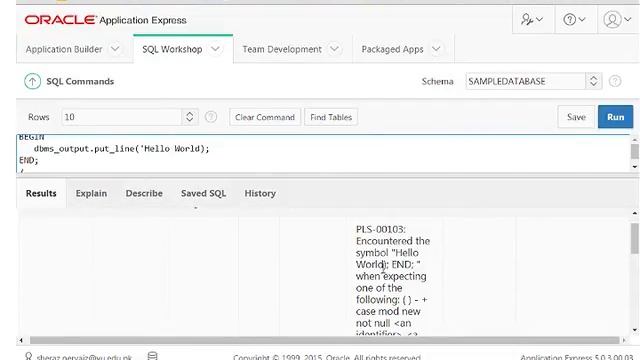This screenshot has width=640, height=360.
Task: Switch to the Describe tab
Action: (144, 193)
